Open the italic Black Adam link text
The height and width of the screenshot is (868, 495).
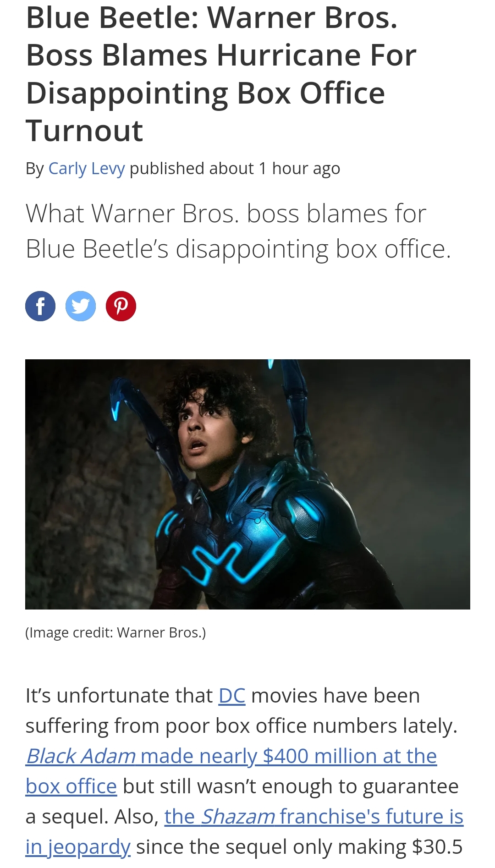pyautogui.click(x=81, y=756)
